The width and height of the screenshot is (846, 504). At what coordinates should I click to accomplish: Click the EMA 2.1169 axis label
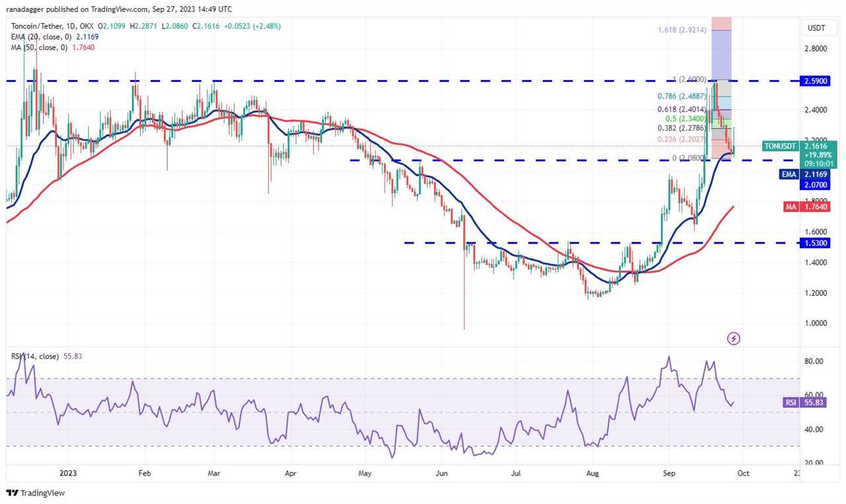click(804, 174)
